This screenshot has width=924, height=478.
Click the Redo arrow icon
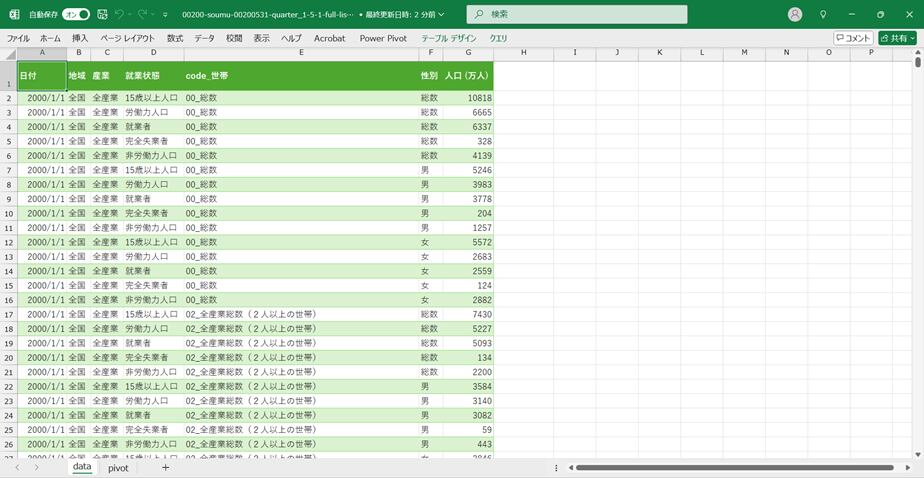pos(143,15)
